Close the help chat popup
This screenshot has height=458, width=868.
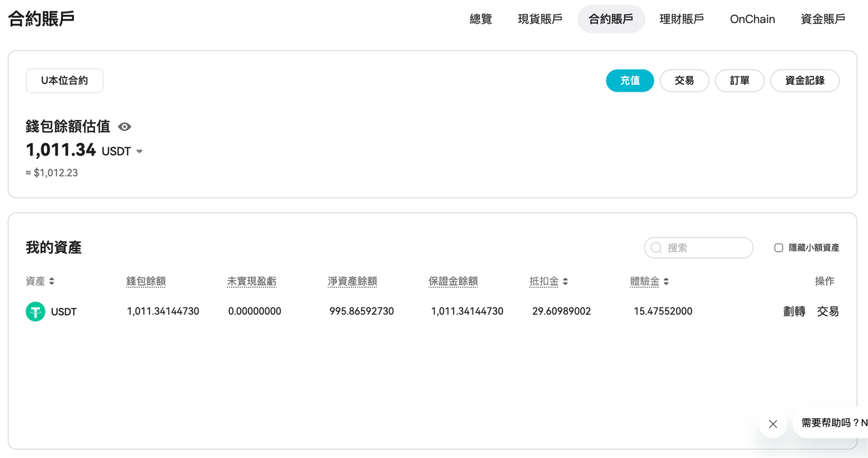773,424
